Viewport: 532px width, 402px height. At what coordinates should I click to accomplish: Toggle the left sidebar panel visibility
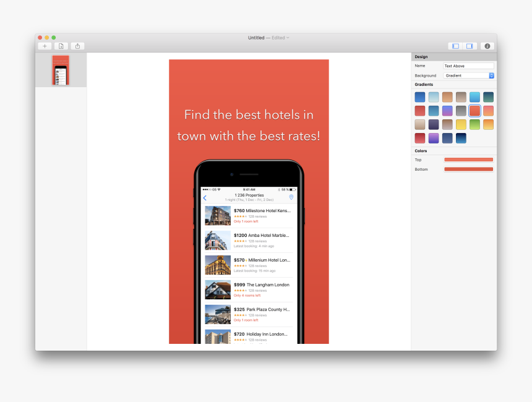point(455,46)
